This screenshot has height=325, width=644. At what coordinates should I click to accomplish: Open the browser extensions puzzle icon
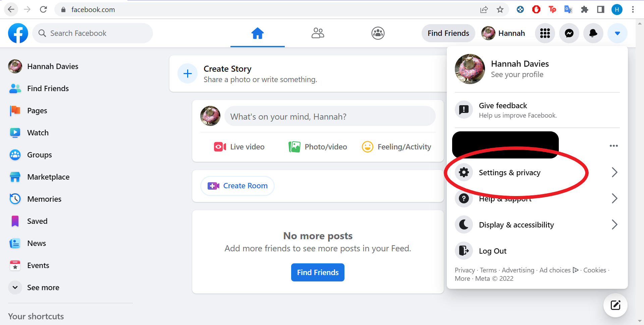click(585, 9)
